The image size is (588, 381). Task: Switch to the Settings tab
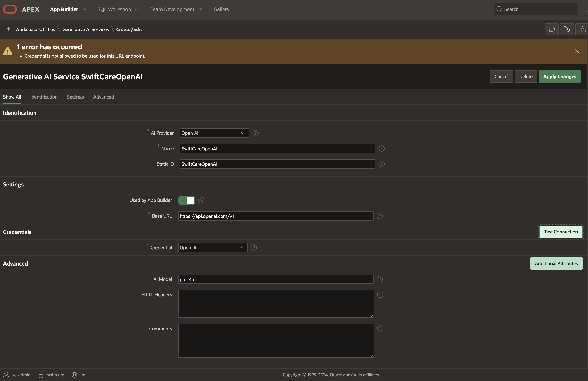coord(75,97)
